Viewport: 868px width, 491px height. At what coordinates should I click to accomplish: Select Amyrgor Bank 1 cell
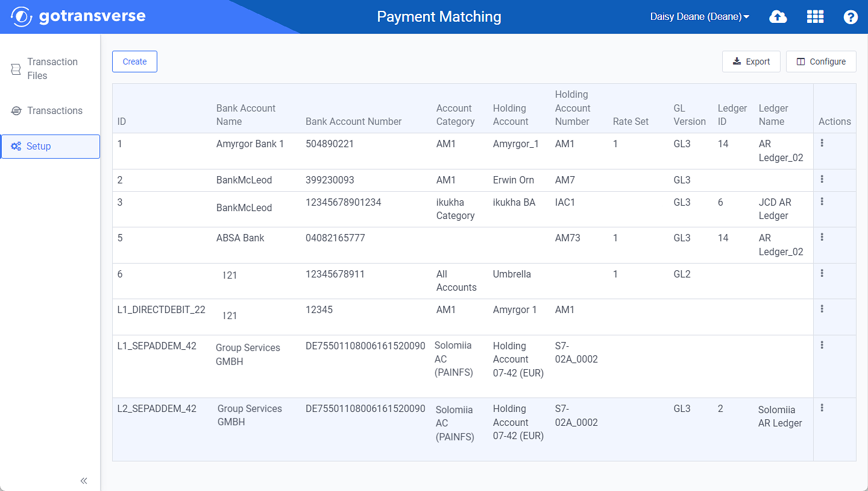pos(250,144)
